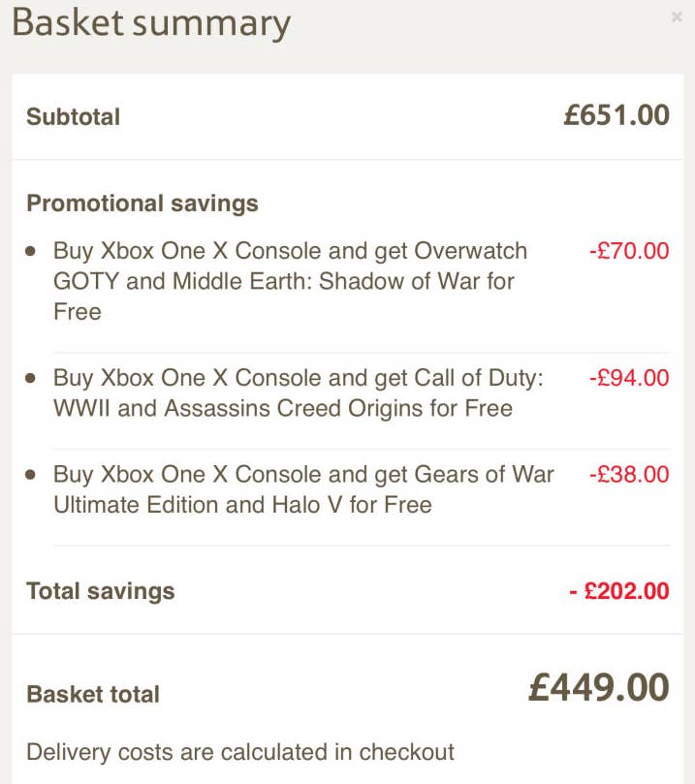Click the Halo V for Free text line
This screenshot has width=695, height=784.
(242, 505)
